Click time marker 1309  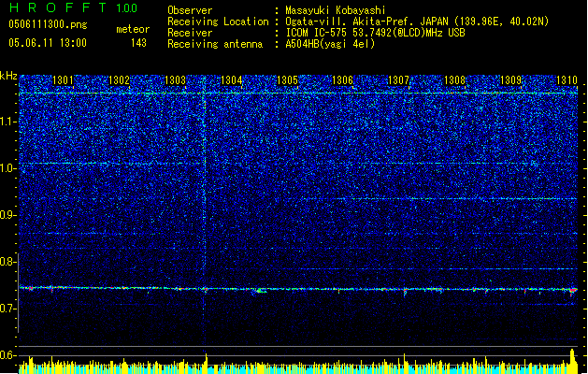pyautogui.click(x=511, y=80)
